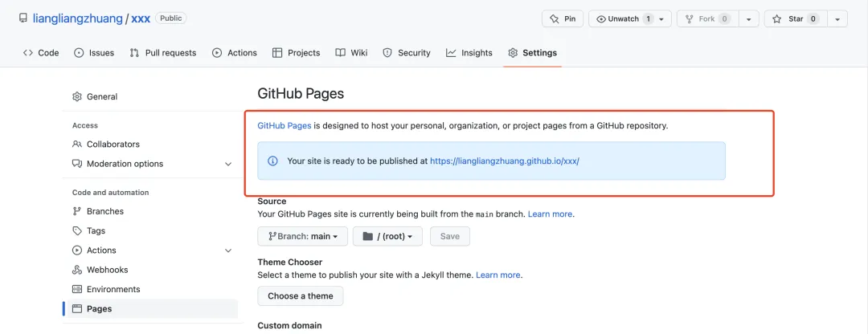Image resolution: width=868 pixels, height=334 pixels.
Task: Click the Fork button
Action: pos(707,18)
